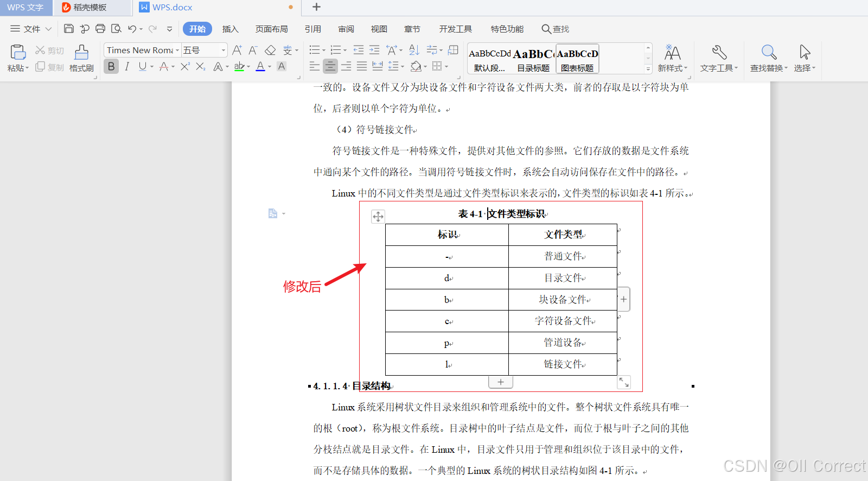Switch to the 章节 tab
The width and height of the screenshot is (868, 481).
click(412, 29)
